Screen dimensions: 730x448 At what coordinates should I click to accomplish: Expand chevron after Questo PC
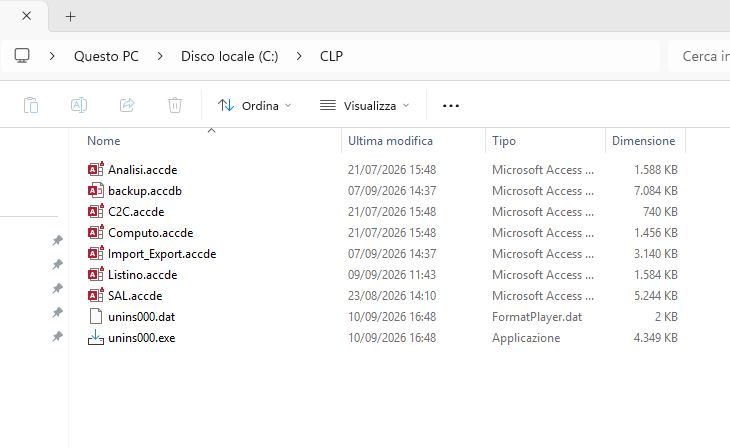(x=160, y=56)
